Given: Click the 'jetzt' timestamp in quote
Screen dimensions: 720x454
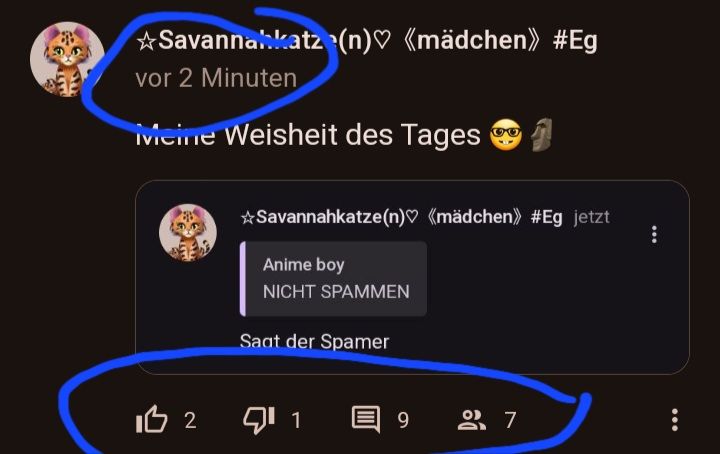Looking at the screenshot, I should click(591, 217).
